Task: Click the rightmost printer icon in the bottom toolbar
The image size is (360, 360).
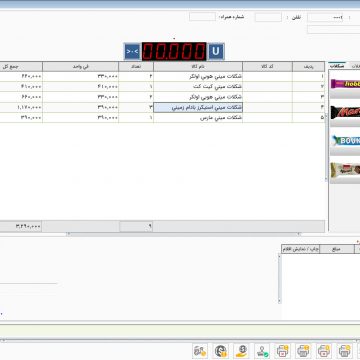Action: pos(345,351)
